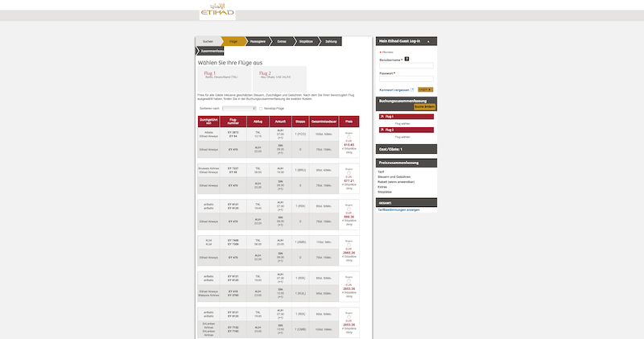This screenshot has width=644, height=339.
Task: Click the 1 (BRU) stop cell
Action: [300, 171]
